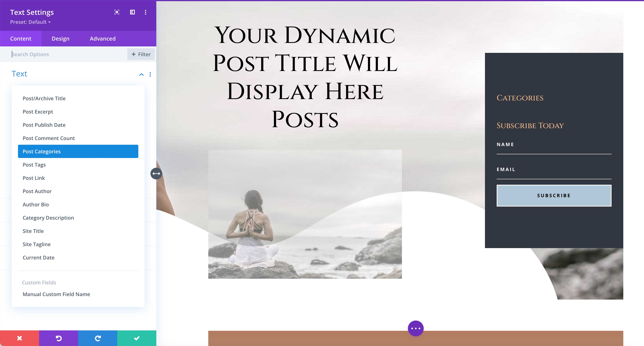Viewport: 644px width, 346px height.
Task: Click the Design tab in Text Settings
Action: (x=61, y=38)
